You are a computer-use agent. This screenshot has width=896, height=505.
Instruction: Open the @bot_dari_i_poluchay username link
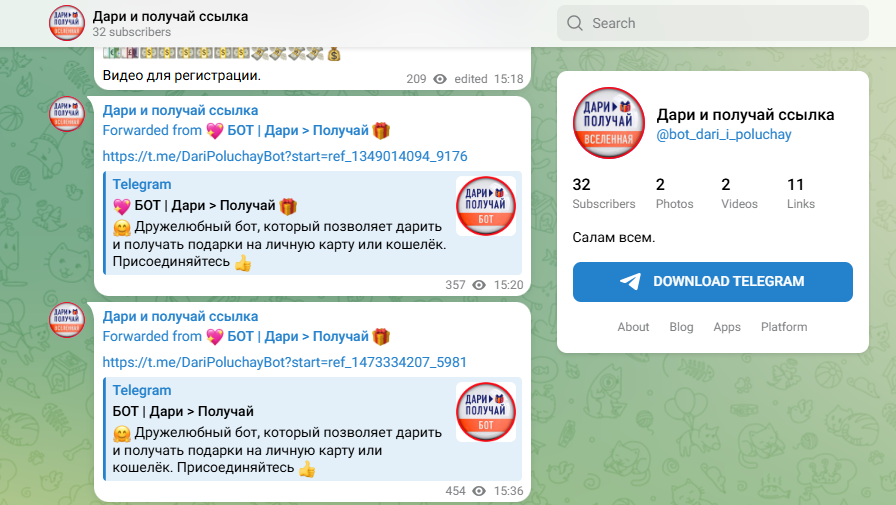coord(724,135)
